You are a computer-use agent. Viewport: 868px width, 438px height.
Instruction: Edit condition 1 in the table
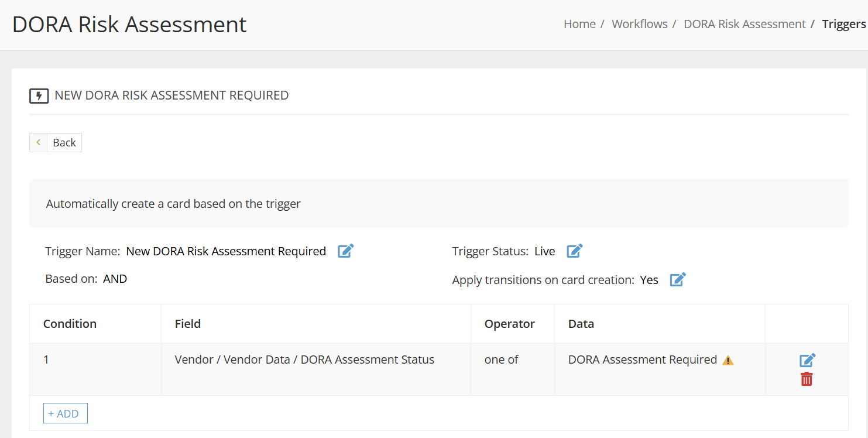[807, 360]
